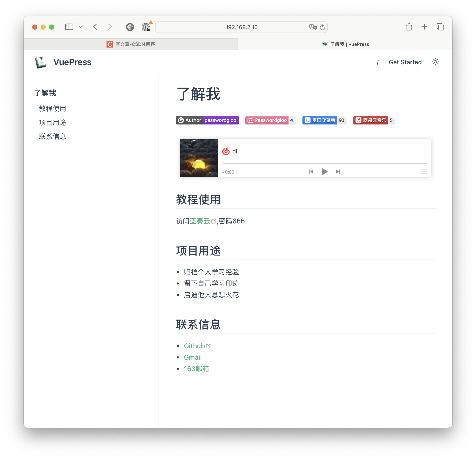The height and width of the screenshot is (459, 476).
Task: Open the translate page icon
Action: [313, 27]
